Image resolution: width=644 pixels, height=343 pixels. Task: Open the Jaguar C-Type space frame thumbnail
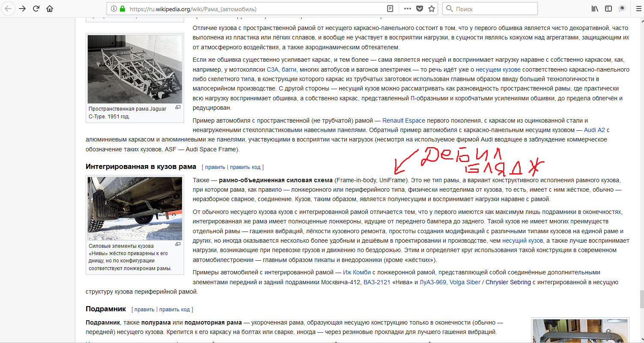[135, 69]
